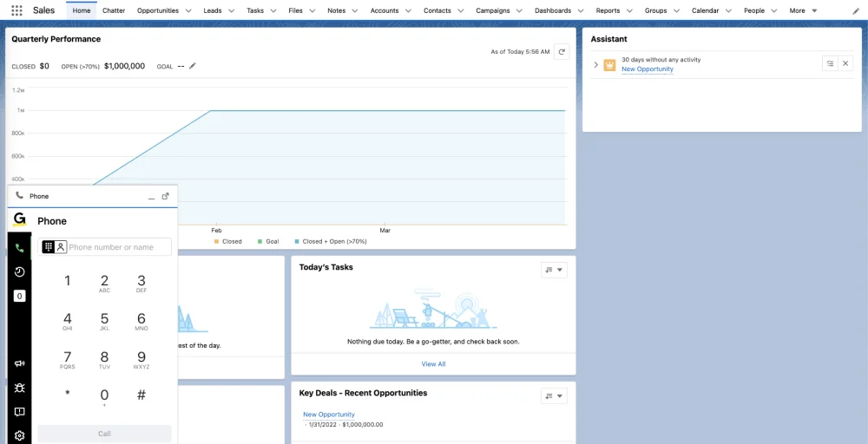Open the Calendar tab

[705, 10]
